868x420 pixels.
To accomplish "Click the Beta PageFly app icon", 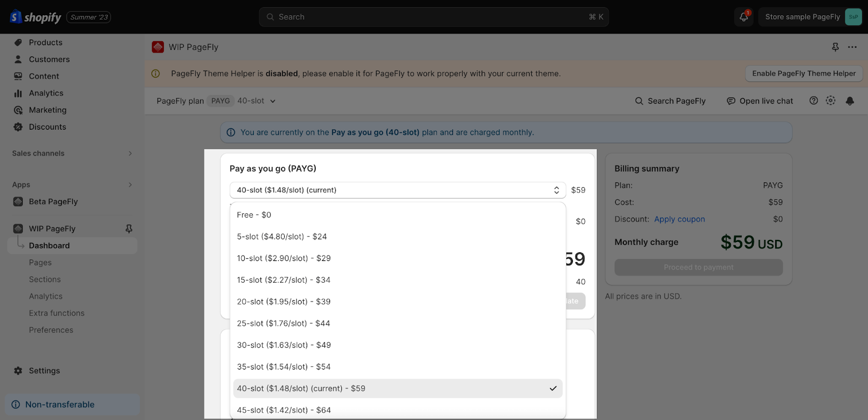I will (x=18, y=201).
